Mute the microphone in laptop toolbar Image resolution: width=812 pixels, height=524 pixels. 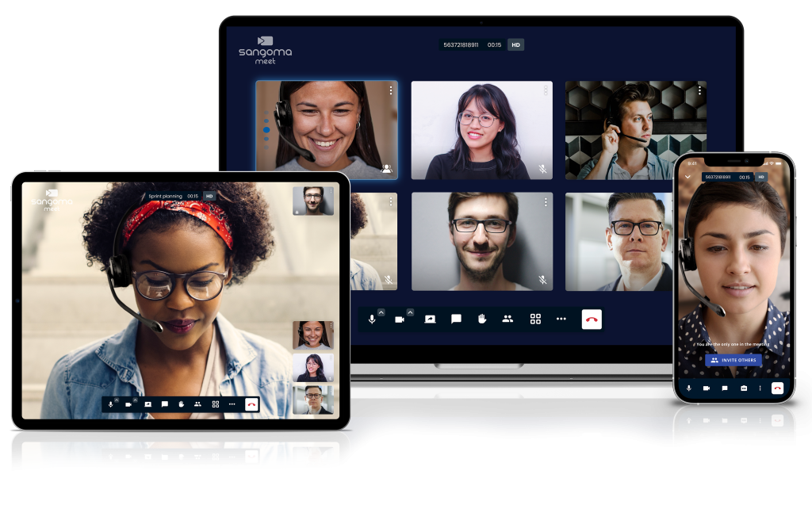[372, 319]
